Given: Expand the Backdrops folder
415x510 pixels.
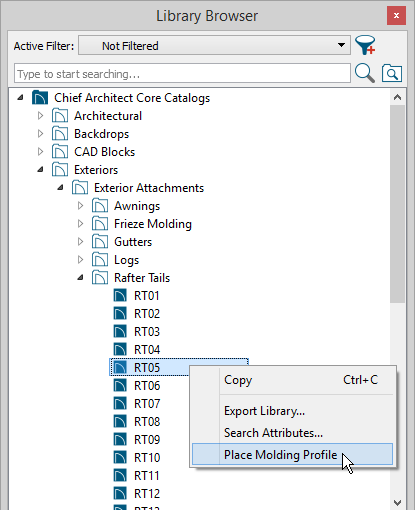Looking at the screenshot, I should pos(40,134).
